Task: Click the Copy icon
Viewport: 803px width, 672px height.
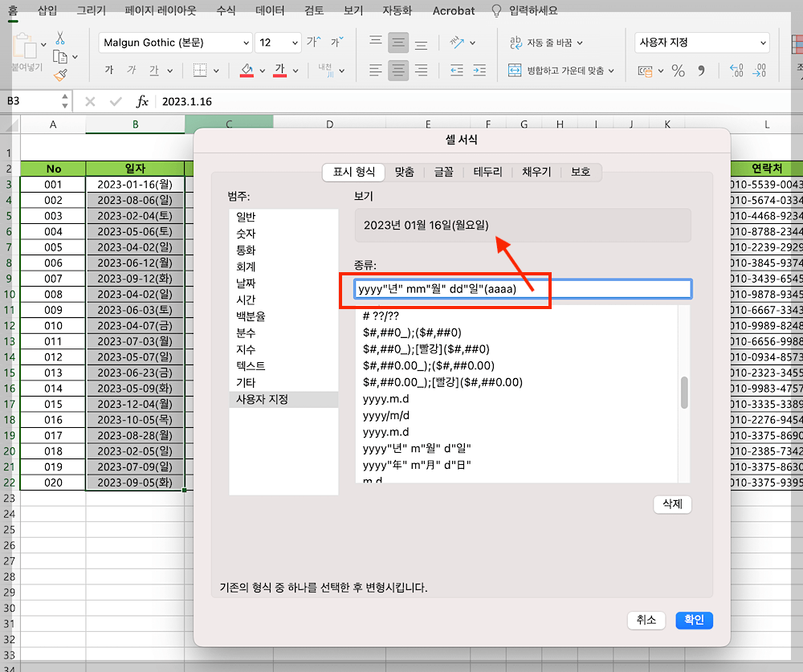Action: pyautogui.click(x=59, y=56)
